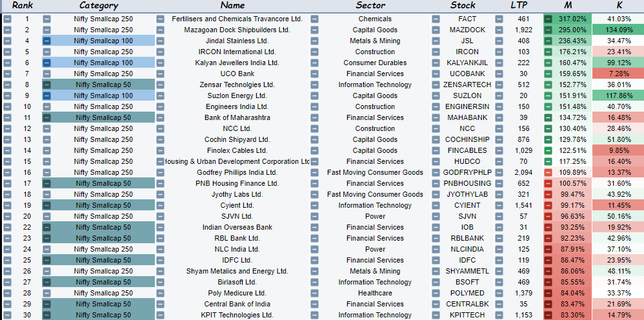The height and width of the screenshot is (320, 644).
Task: Collapse the Nifty Smallcap 100 category for Jindal Stainless
Action: tap(47, 41)
